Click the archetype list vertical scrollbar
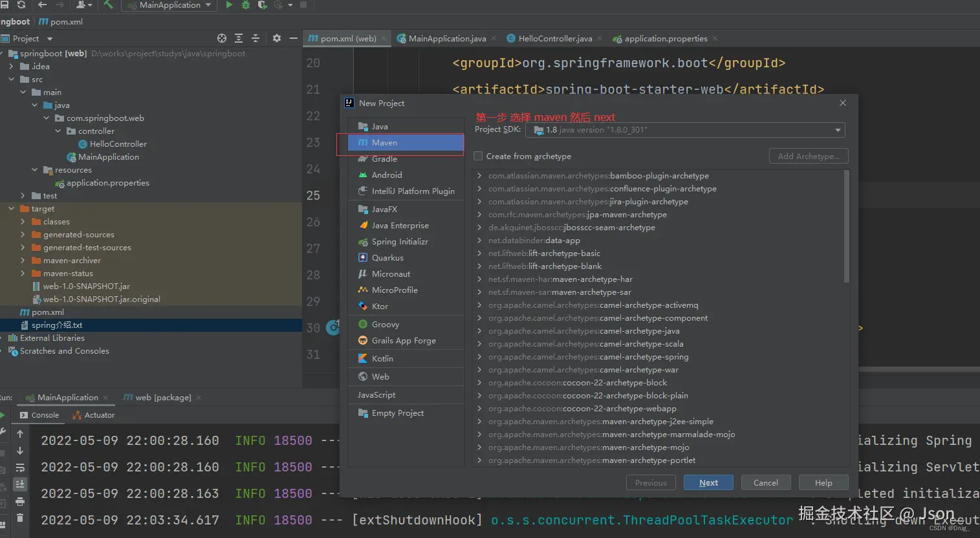The width and height of the screenshot is (980, 538). [847, 226]
